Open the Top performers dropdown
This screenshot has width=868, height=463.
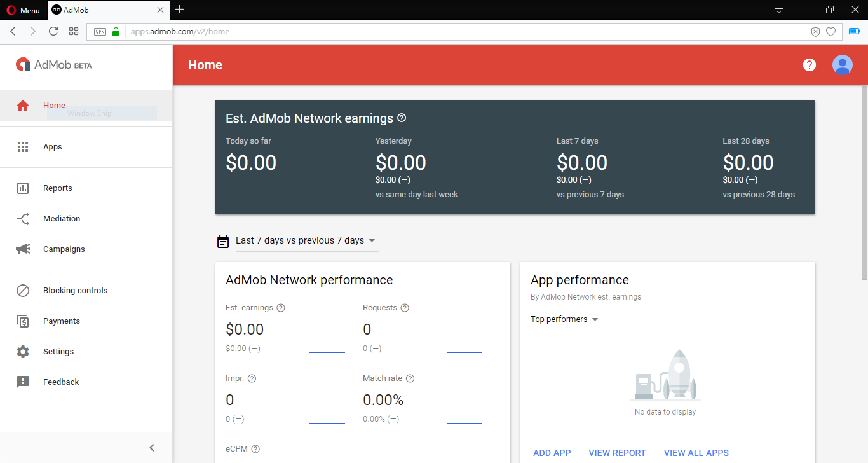tap(565, 319)
